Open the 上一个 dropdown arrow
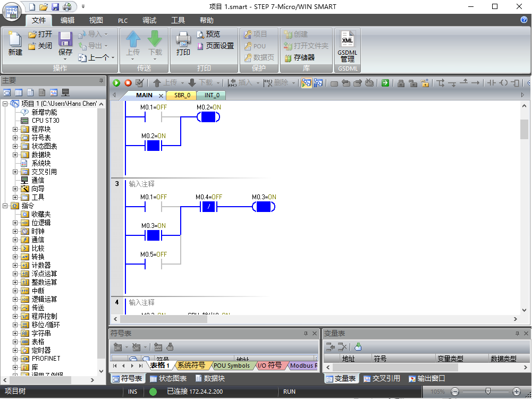The image size is (532, 399). click(113, 58)
